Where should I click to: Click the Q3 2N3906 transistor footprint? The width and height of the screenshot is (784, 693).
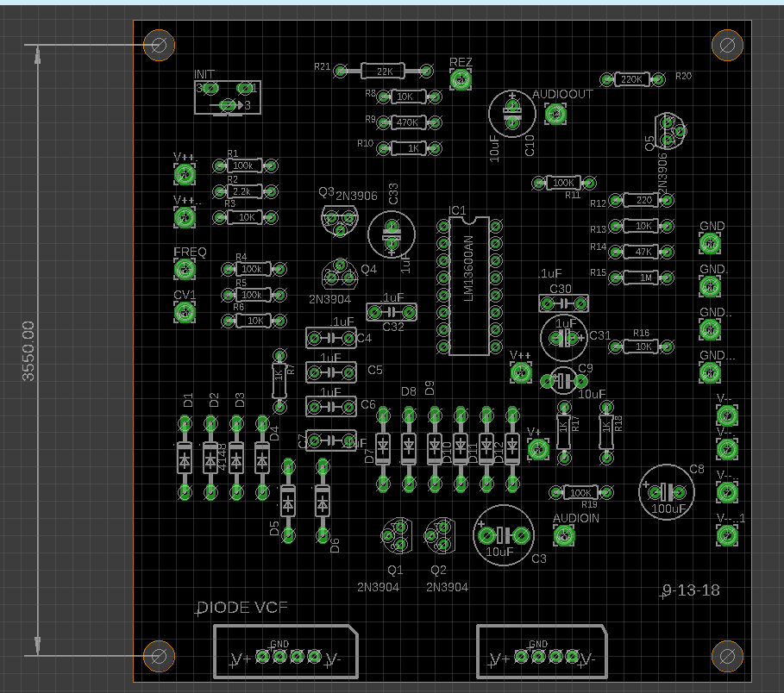[338, 222]
